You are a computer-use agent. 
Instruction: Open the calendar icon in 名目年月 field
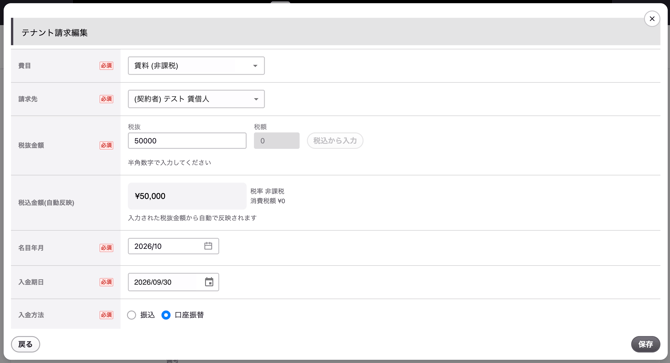pyautogui.click(x=208, y=246)
